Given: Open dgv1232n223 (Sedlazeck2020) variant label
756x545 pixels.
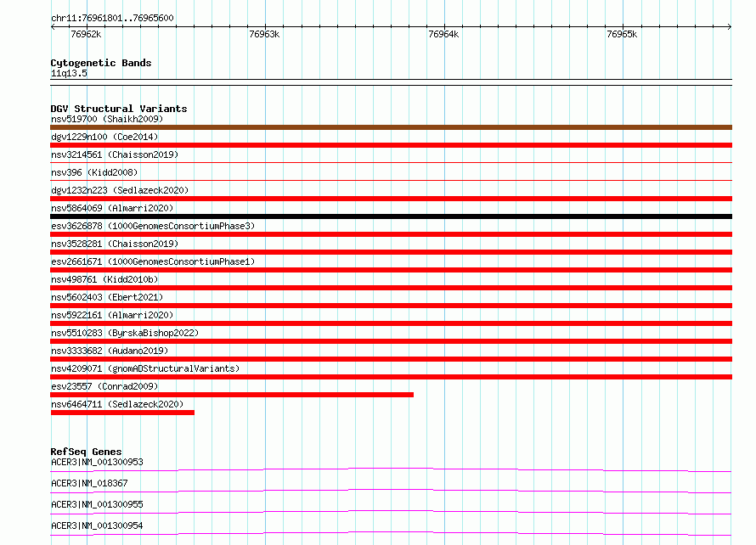Looking at the screenshot, I should coord(120,190).
